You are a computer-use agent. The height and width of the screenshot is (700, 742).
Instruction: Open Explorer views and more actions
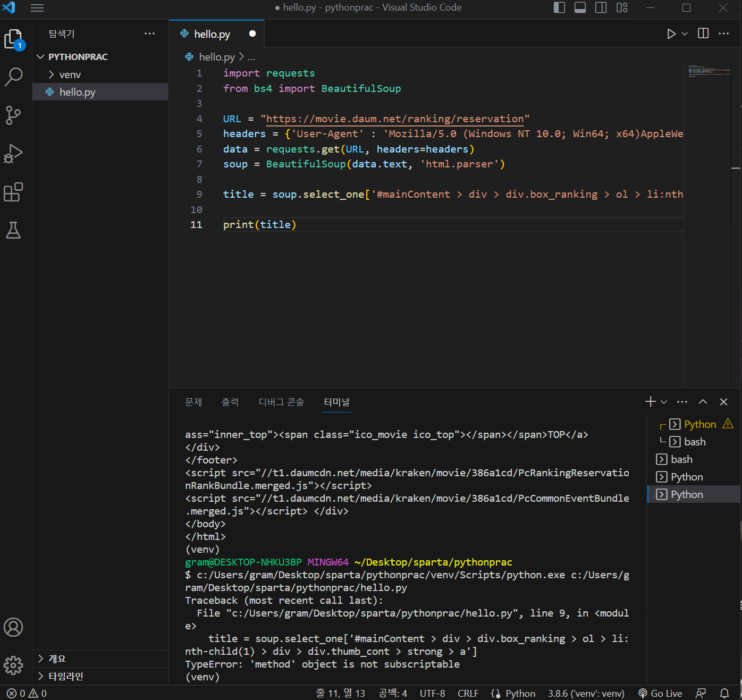[150, 33]
